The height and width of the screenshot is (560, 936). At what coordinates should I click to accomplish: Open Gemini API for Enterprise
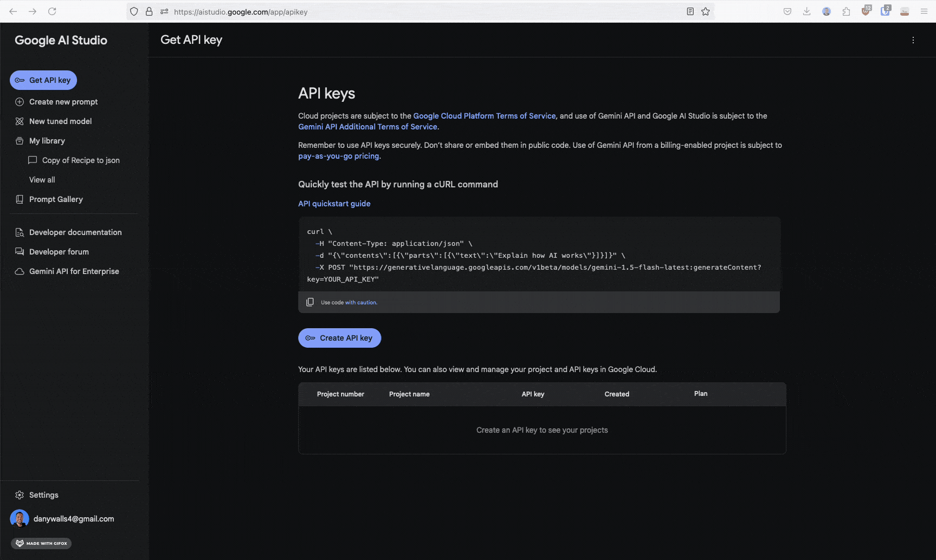(74, 271)
